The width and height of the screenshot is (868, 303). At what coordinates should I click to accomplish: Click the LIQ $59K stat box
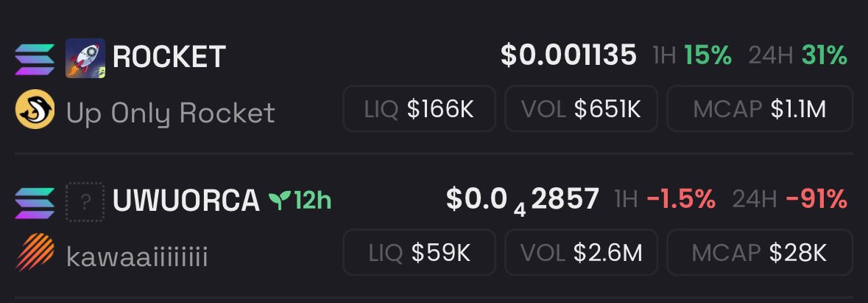click(x=419, y=253)
